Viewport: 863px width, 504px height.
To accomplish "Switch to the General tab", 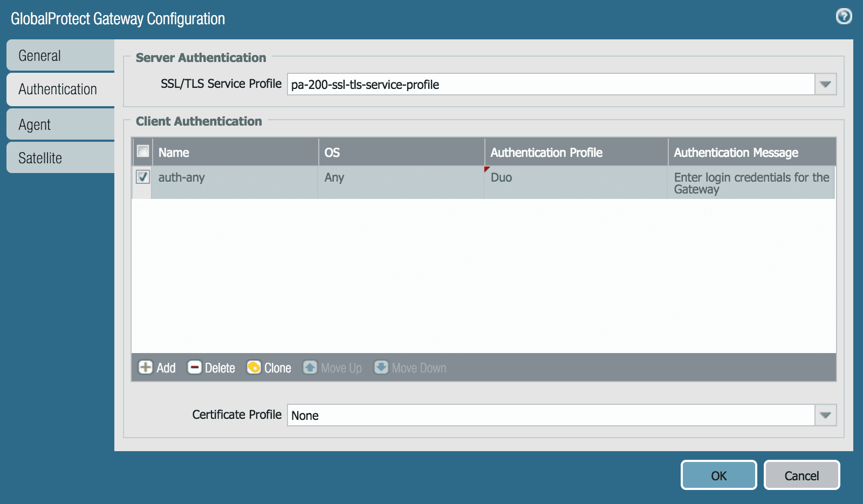I will (40, 55).
